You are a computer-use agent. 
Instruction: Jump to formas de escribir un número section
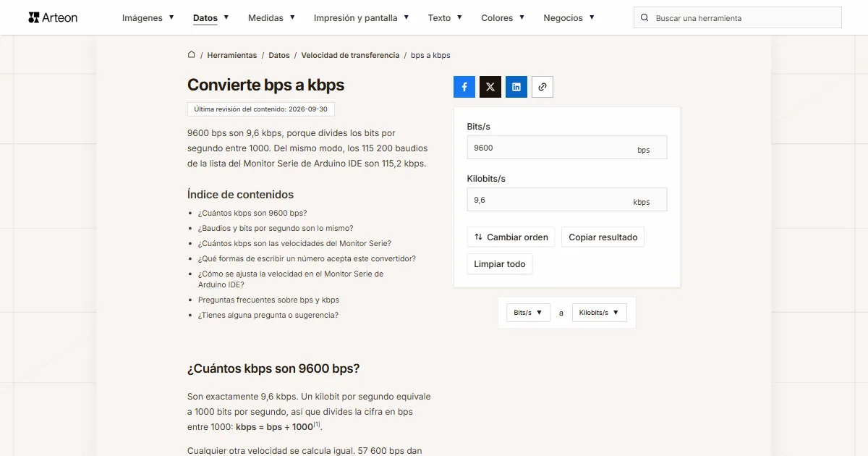(307, 258)
